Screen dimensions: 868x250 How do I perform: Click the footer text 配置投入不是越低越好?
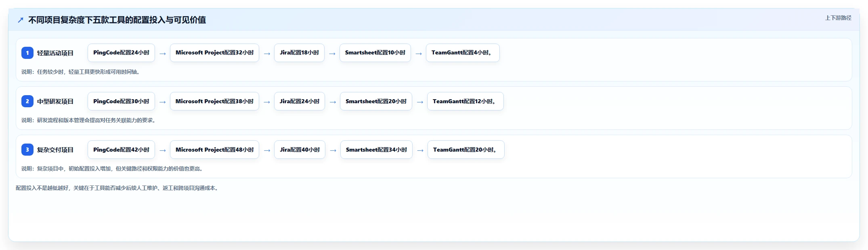pos(117,188)
